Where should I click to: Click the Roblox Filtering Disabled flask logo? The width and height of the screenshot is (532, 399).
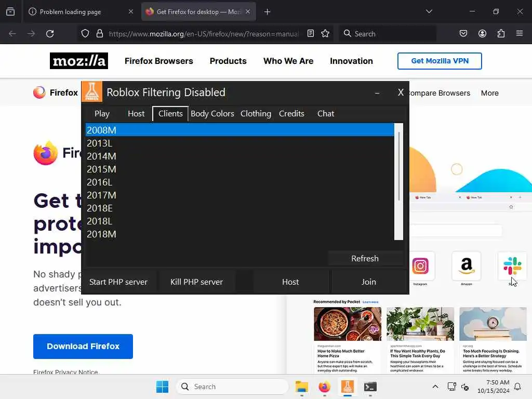coord(92,91)
